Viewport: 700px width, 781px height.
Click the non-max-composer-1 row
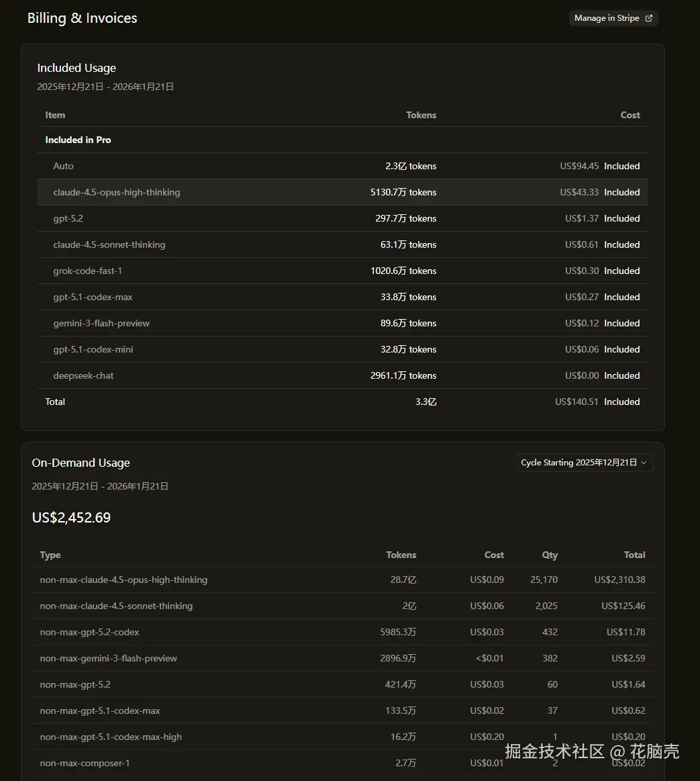click(x=268, y=763)
